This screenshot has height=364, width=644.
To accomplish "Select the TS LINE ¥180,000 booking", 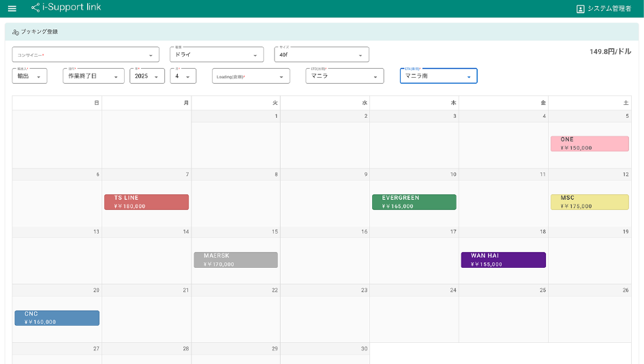I will (x=147, y=202).
